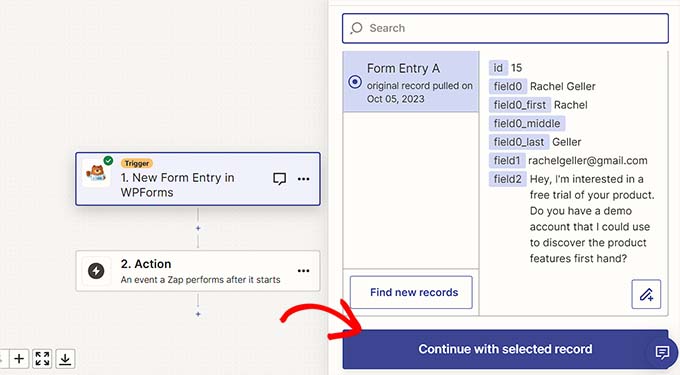
Task: Click the download export icon
Action: [x=65, y=359]
